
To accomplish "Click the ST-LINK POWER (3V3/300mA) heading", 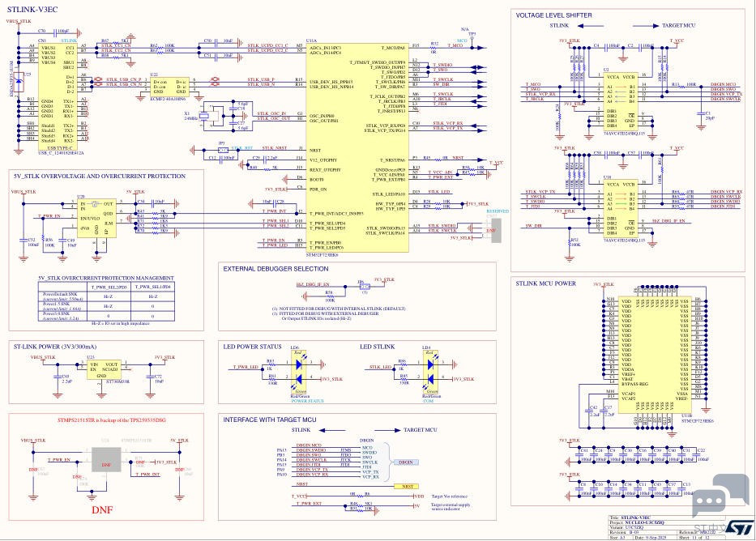I will pyautogui.click(x=55, y=347).
